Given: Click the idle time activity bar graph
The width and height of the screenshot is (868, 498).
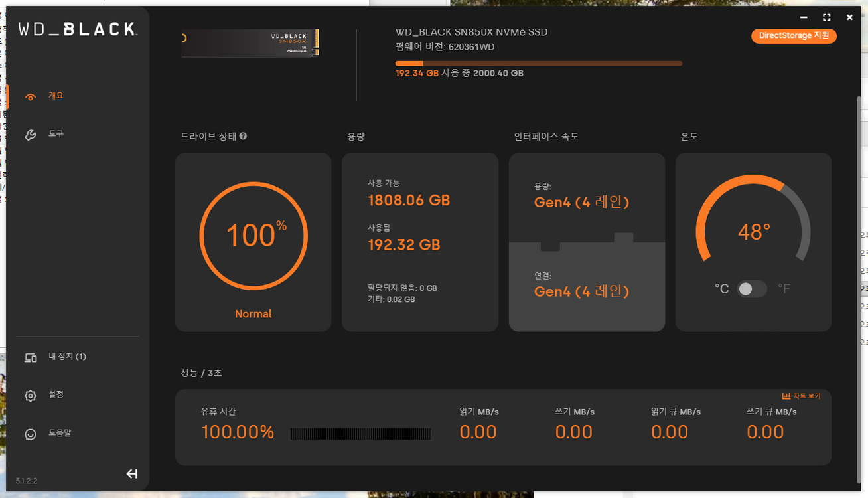Looking at the screenshot, I should pos(361,434).
